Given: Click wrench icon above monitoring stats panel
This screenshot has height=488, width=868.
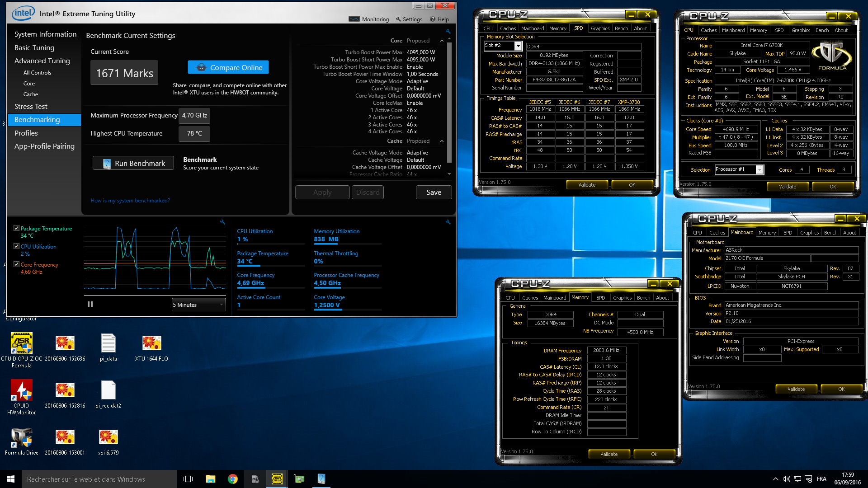Looking at the screenshot, I should 448,222.
